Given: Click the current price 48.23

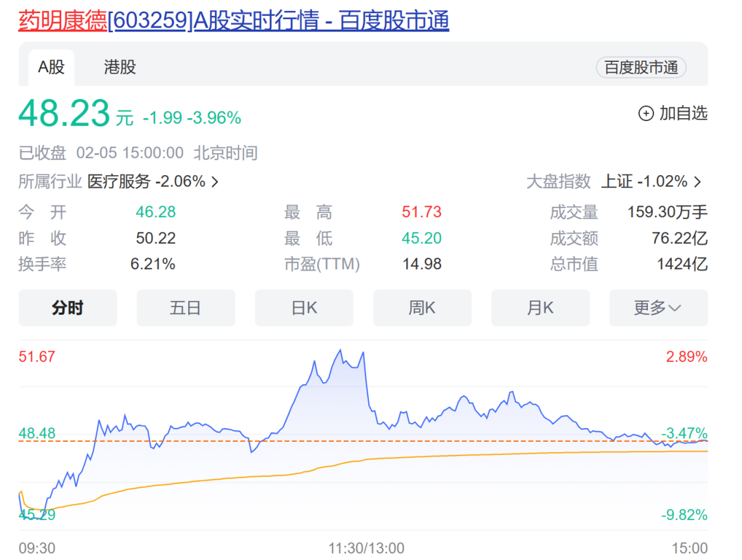Looking at the screenshot, I should [x=65, y=113].
